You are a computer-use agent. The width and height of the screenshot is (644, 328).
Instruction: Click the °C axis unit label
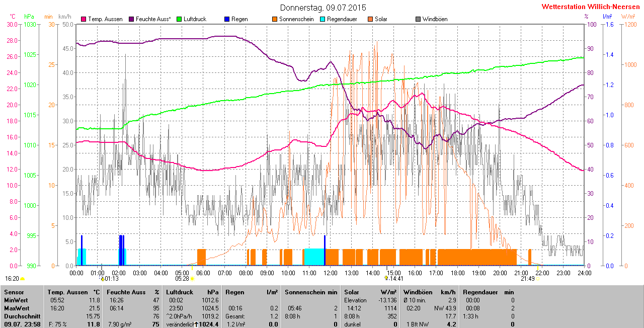pyautogui.click(x=12, y=17)
